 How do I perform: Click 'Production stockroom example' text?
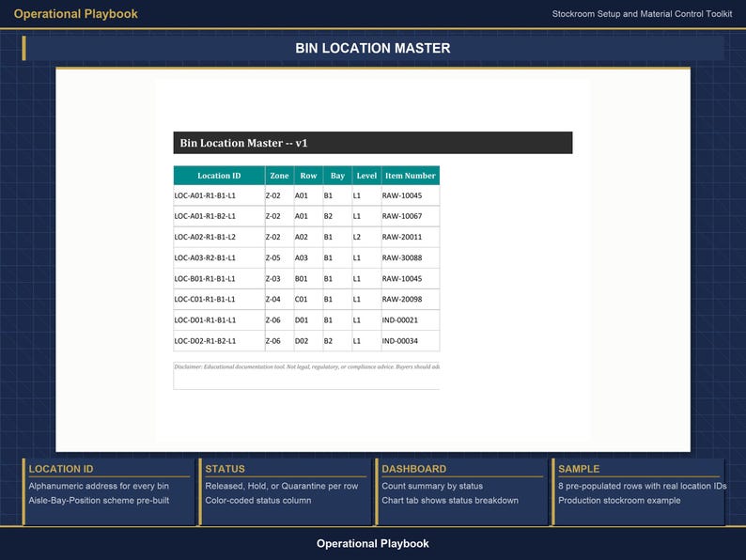(x=619, y=500)
